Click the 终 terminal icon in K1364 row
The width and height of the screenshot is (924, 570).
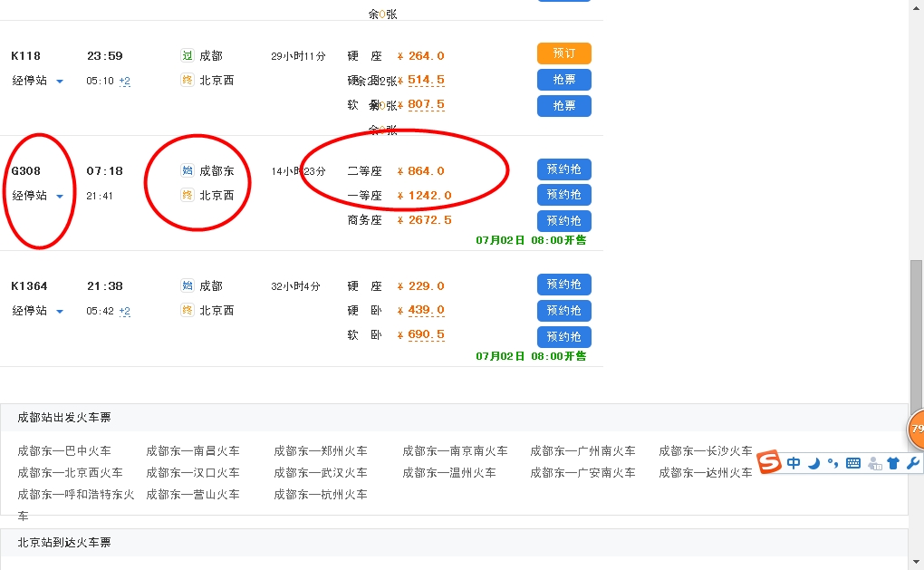(x=188, y=310)
